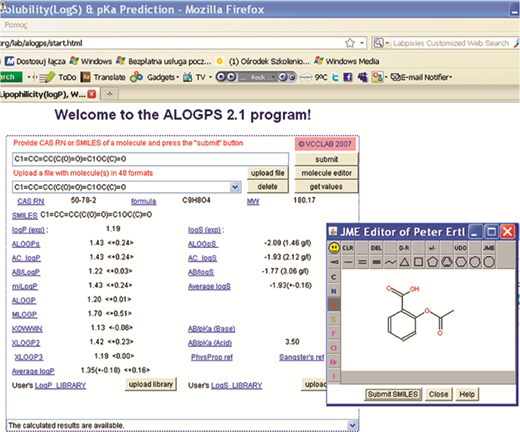
Task: Click the JME info button in editor toolbar
Action: pyautogui.click(x=489, y=248)
